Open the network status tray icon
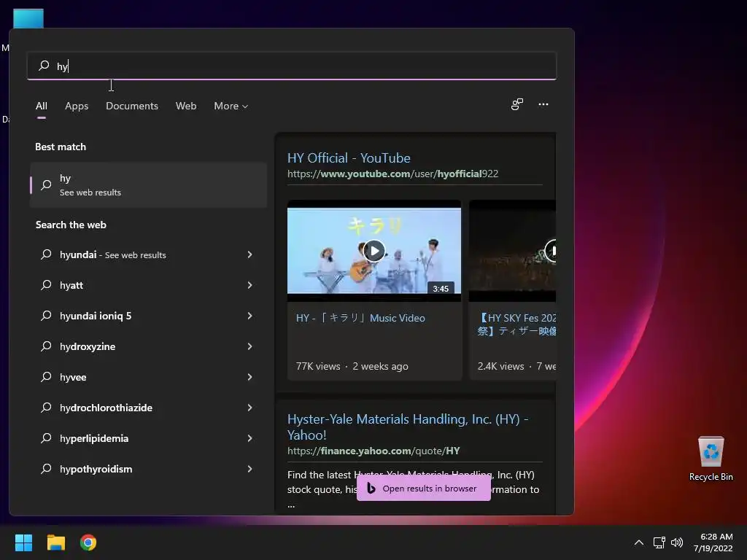The width and height of the screenshot is (747, 560). [659, 542]
